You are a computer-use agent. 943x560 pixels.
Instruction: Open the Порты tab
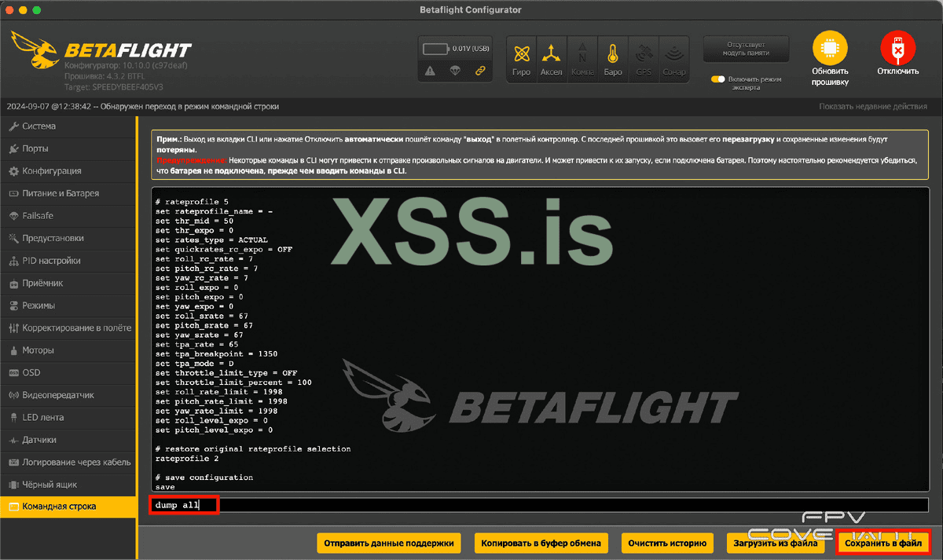[x=68, y=148]
